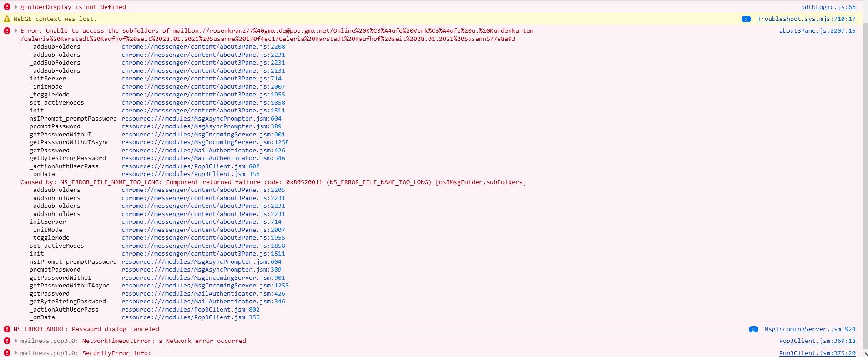Expand the gFolderDisplay is not defined error
Image resolution: width=868 pixels, height=357 pixels.
[16, 7]
